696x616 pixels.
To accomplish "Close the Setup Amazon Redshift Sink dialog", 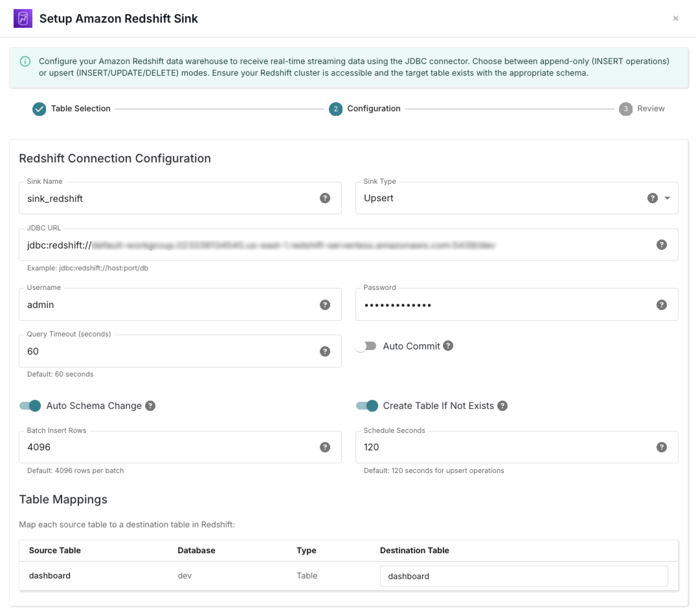I will click(x=675, y=18).
